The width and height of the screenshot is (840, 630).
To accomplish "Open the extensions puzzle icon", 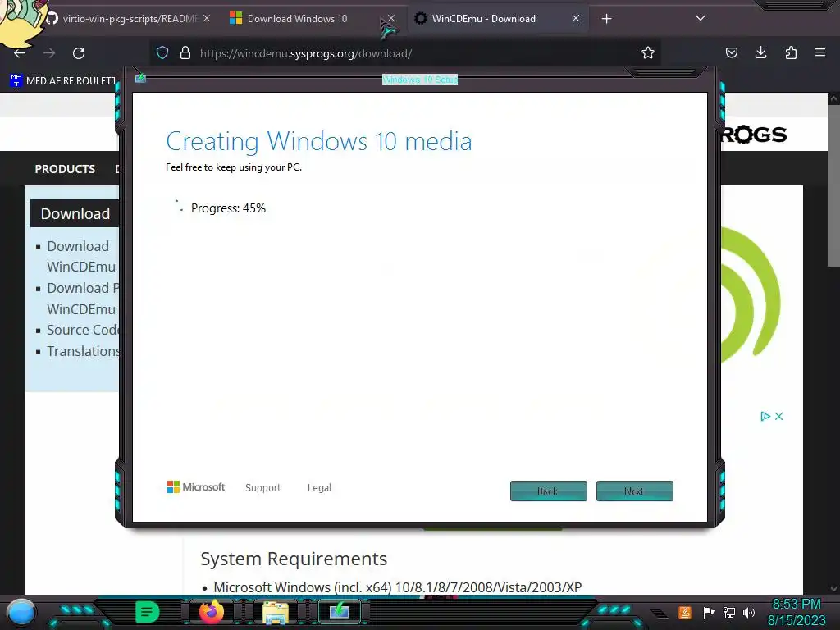I will (791, 52).
